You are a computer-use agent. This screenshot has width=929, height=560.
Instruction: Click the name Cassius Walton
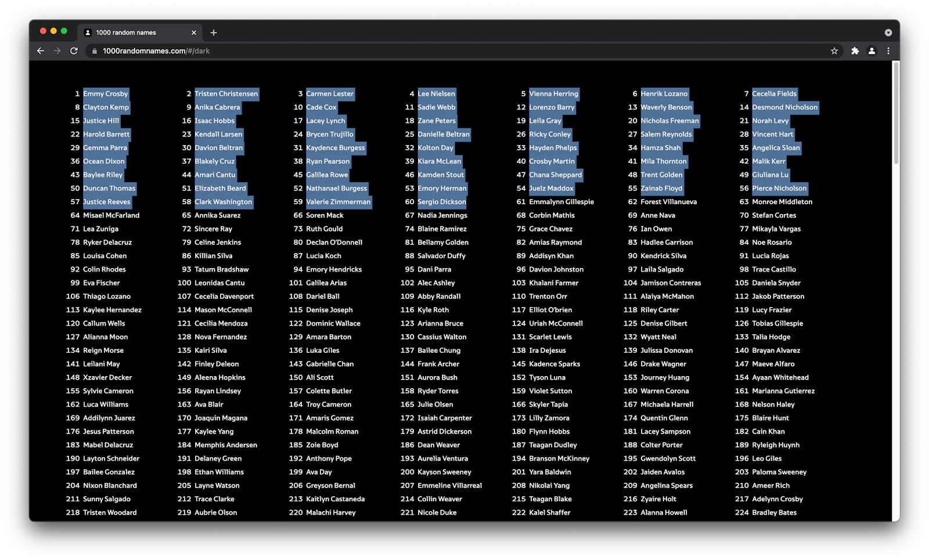(442, 337)
